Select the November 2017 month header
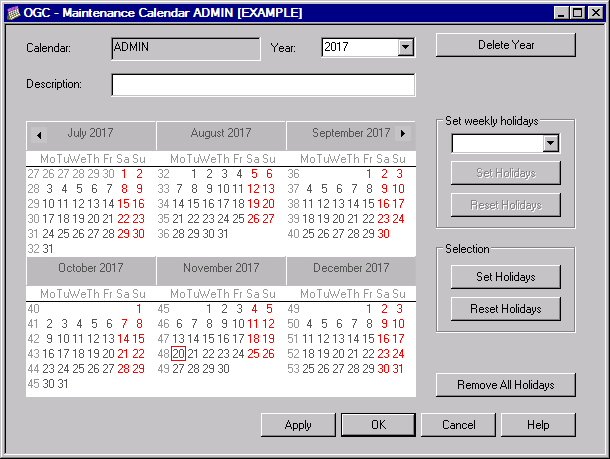Image resolution: width=610 pixels, height=459 pixels. pyautogui.click(x=221, y=268)
